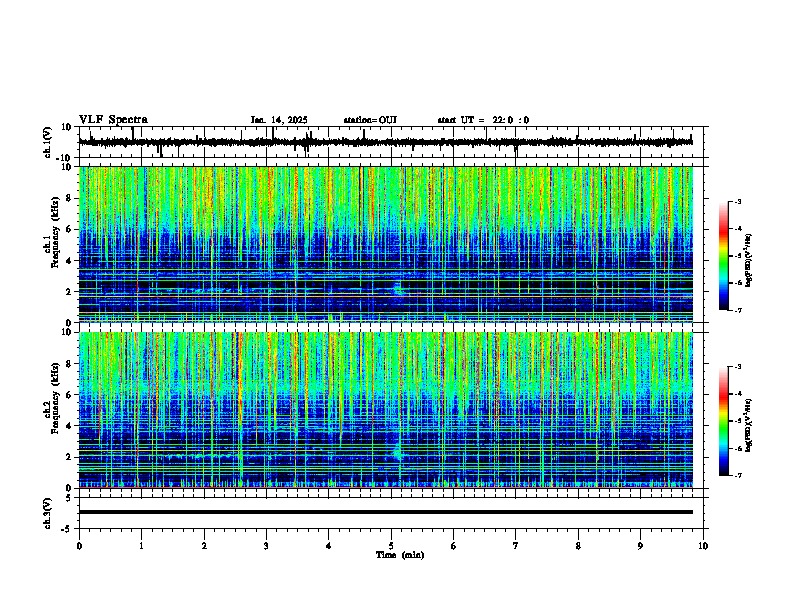Click the "6" kHz tick on ch.1 frequency axis

pos(70,230)
